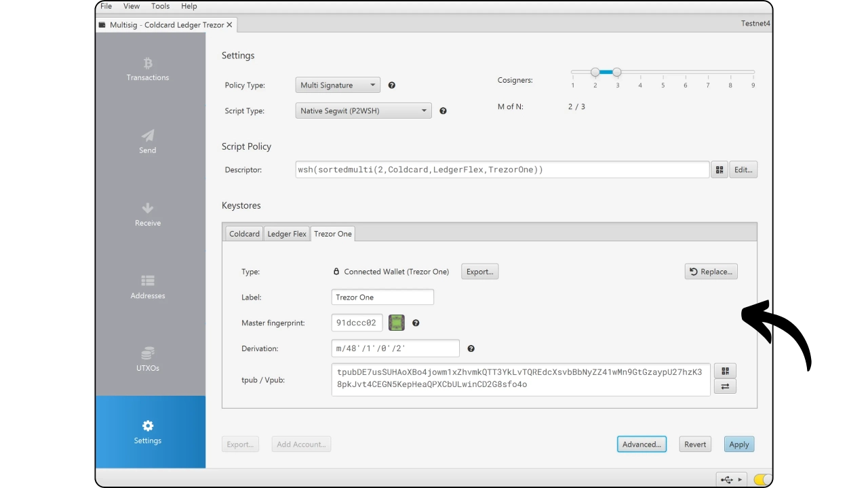Screen dimensions: 868x488
Task: Click the Cosigners slider handle at 2
Action: point(595,72)
